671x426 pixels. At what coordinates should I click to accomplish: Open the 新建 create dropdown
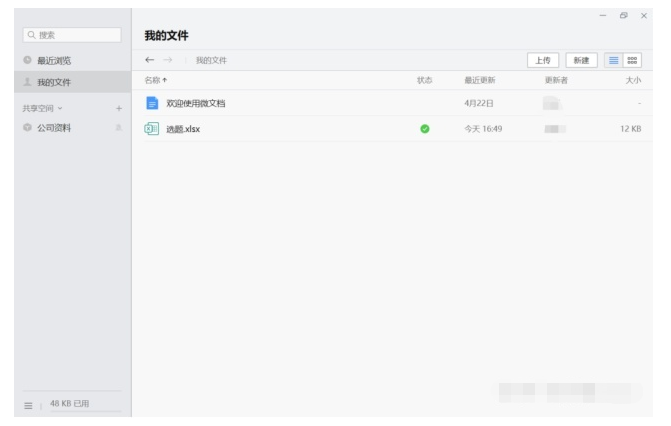[x=581, y=61]
